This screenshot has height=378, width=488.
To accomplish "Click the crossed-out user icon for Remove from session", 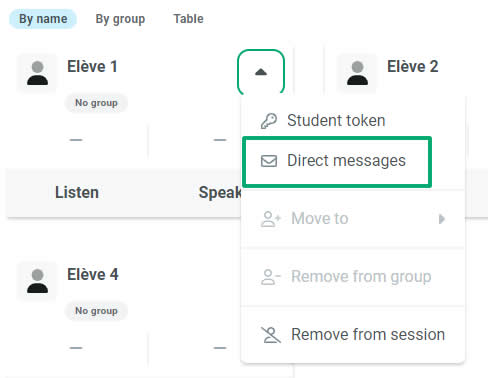I will [x=271, y=335].
